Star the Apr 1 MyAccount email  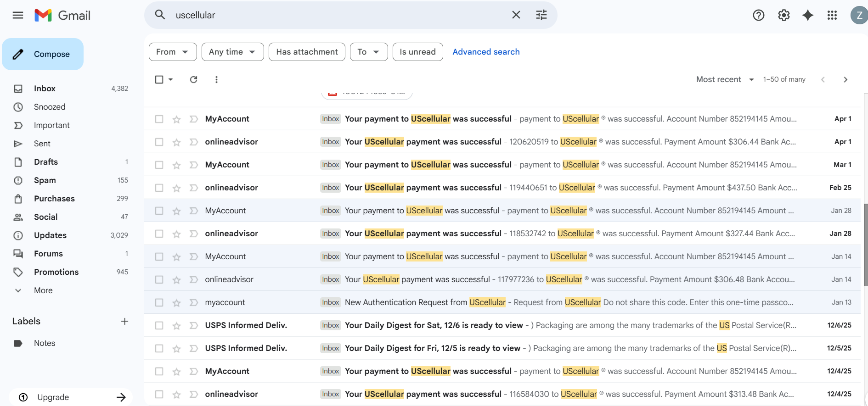point(176,119)
